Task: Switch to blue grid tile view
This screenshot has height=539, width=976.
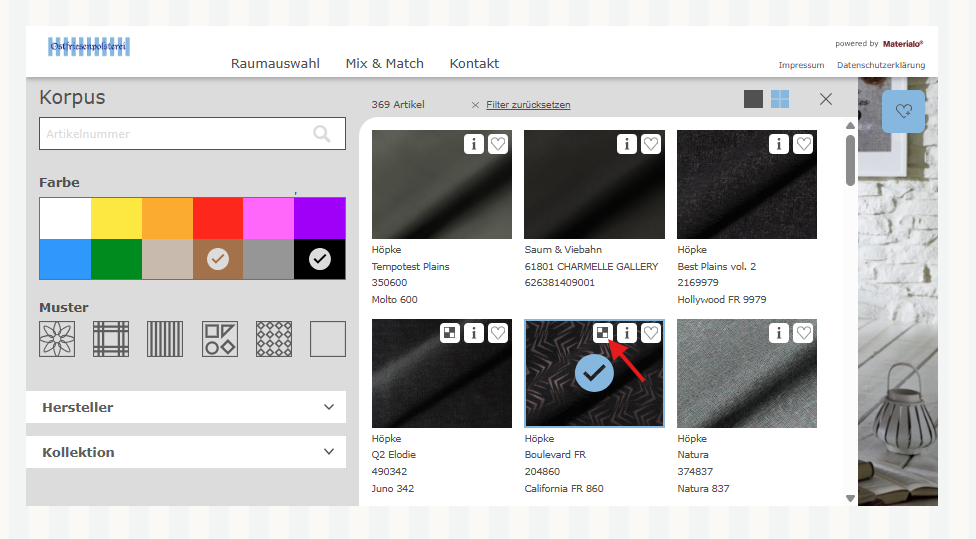Action: tap(780, 99)
